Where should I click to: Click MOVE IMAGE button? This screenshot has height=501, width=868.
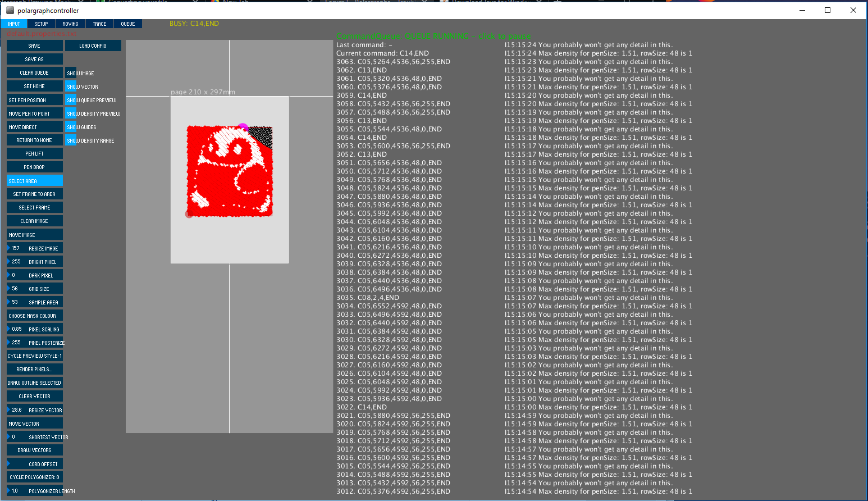(x=35, y=235)
